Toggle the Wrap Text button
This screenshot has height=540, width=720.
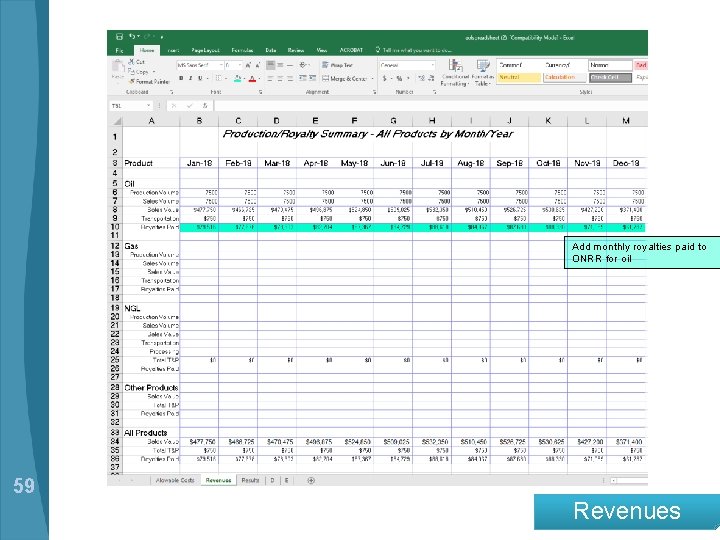coord(337,65)
